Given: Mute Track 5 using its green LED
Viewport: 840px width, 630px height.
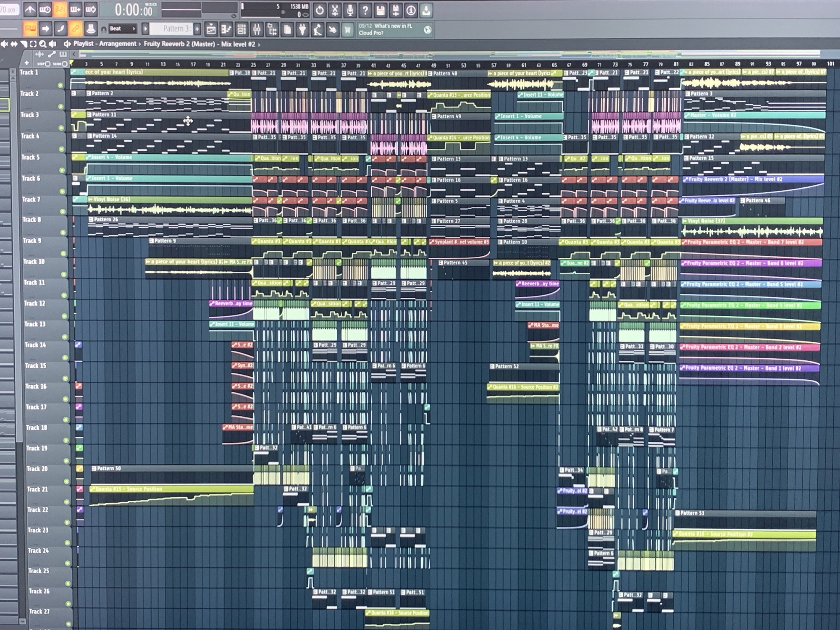Looking at the screenshot, I should 62,170.
